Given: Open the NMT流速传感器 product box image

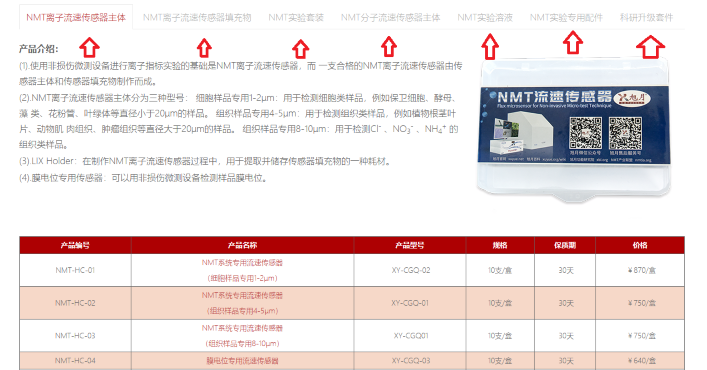Looking at the screenshot, I should tap(574, 131).
